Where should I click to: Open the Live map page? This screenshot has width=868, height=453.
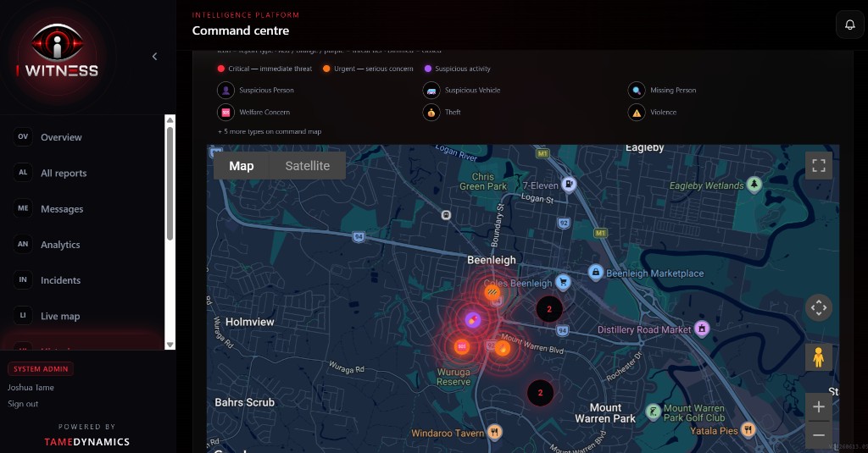tap(60, 316)
